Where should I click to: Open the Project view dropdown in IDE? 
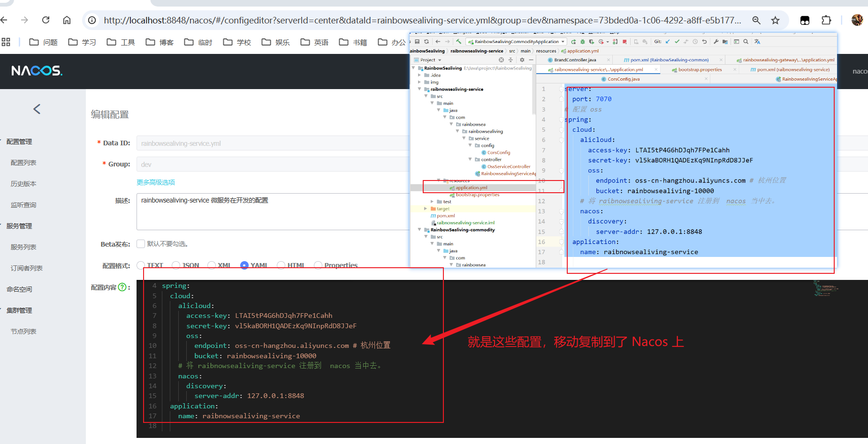click(428, 60)
